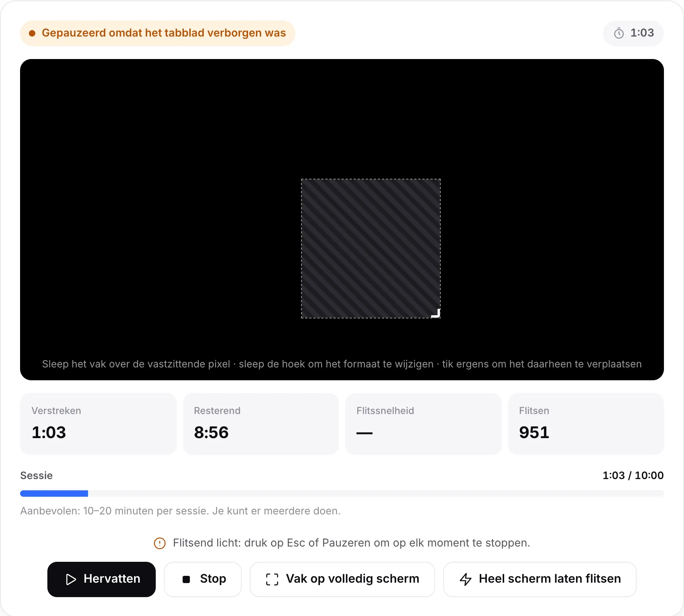Screen dimensions: 684x616
Task: Click the fullscreen brackets icon on Vak button
Action: click(x=272, y=579)
